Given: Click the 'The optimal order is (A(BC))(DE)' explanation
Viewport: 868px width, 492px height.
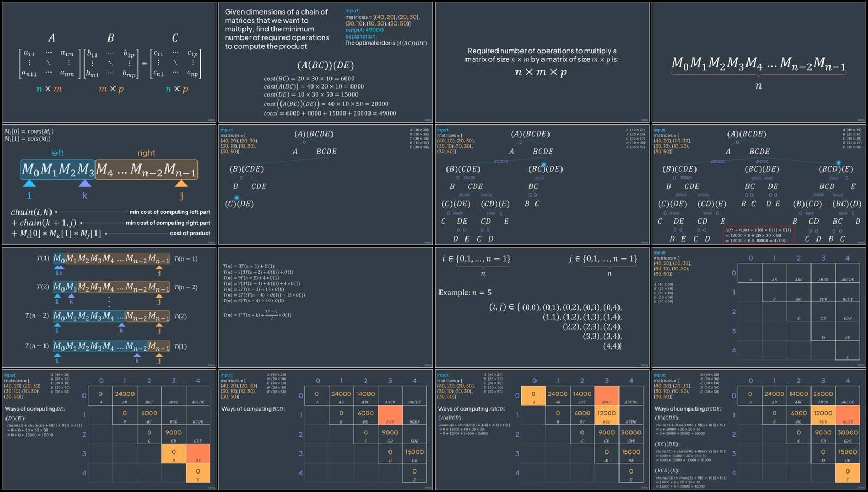Looking at the screenshot, I should coord(386,43).
